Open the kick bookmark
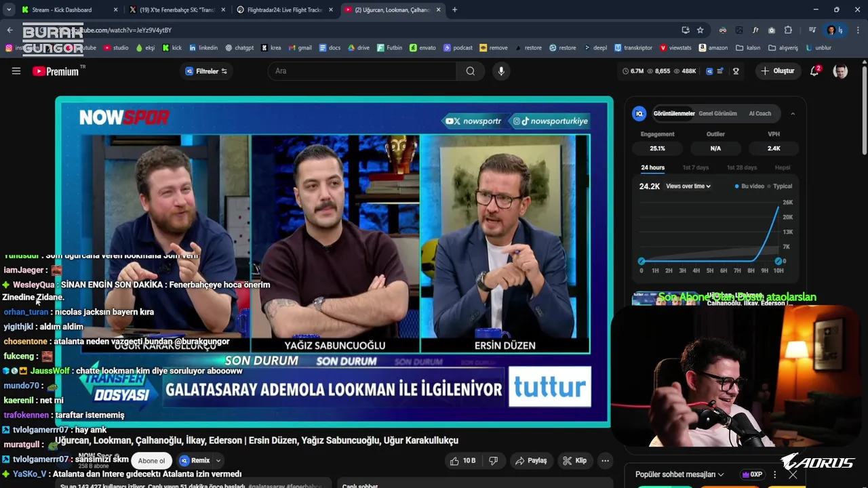This screenshot has width=868, height=488. click(172, 47)
